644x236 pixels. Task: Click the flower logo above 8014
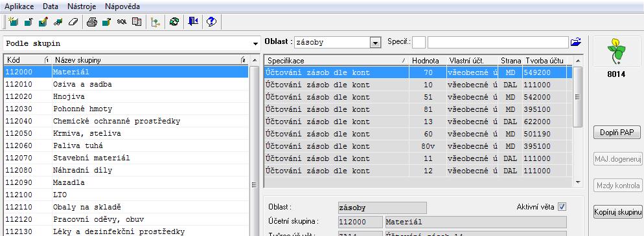click(x=617, y=52)
